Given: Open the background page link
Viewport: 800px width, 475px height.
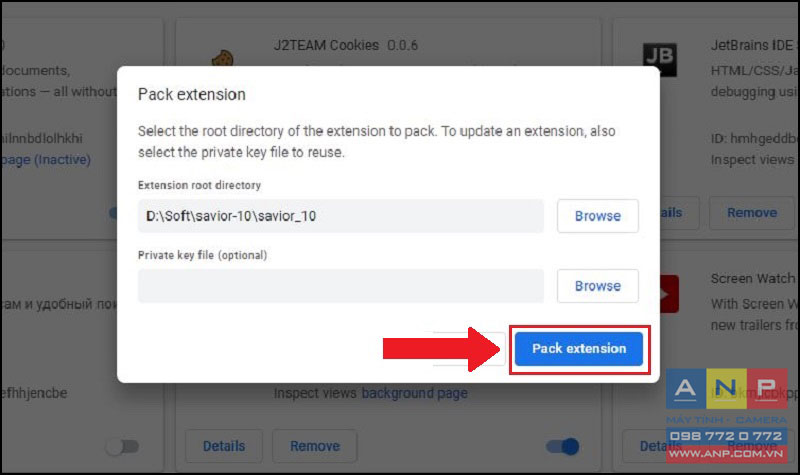Looking at the screenshot, I should click(414, 393).
